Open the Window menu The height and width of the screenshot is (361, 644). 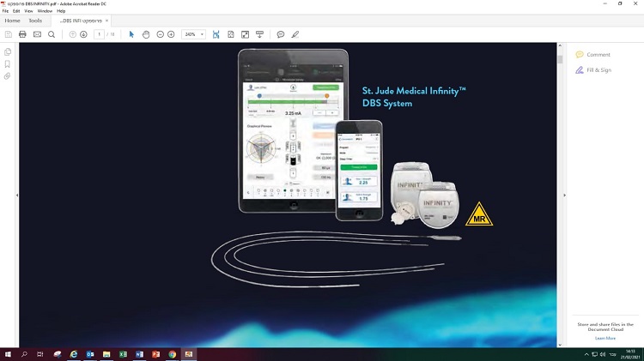pyautogui.click(x=45, y=11)
